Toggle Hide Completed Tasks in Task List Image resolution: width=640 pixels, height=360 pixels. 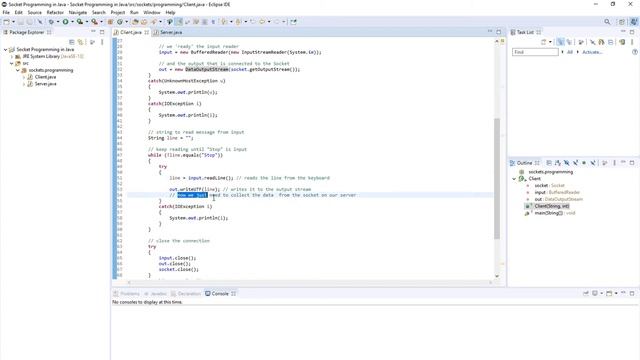593,42
